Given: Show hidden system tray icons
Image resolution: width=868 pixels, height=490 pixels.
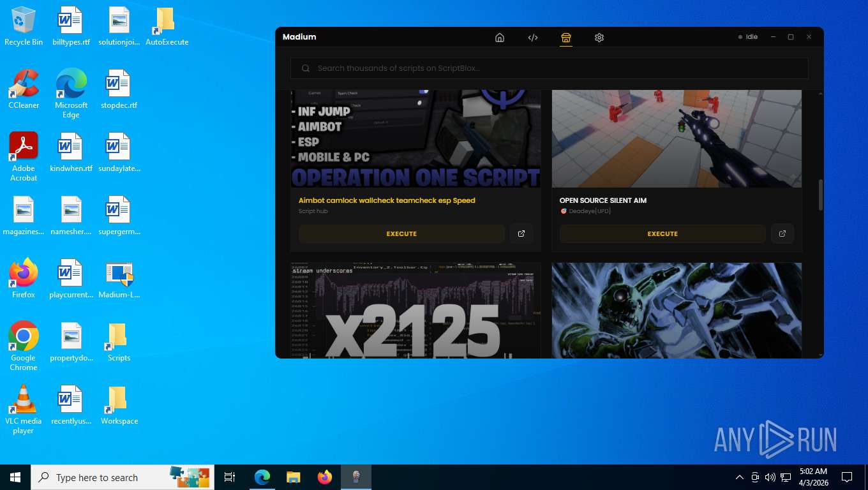Looking at the screenshot, I should coord(740,477).
